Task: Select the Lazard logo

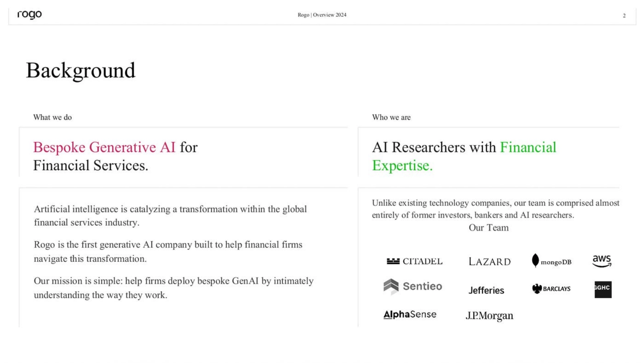Action: pos(490,262)
